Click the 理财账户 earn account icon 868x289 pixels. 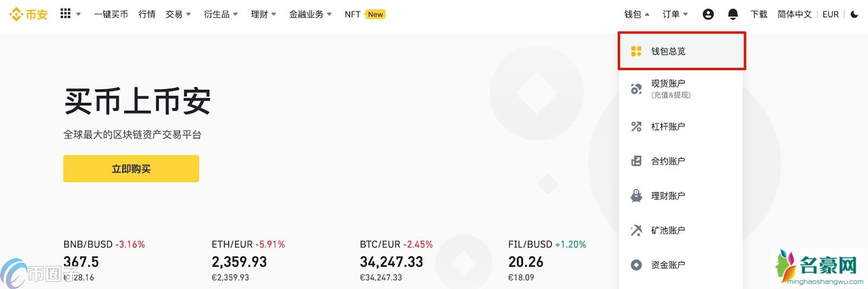636,196
